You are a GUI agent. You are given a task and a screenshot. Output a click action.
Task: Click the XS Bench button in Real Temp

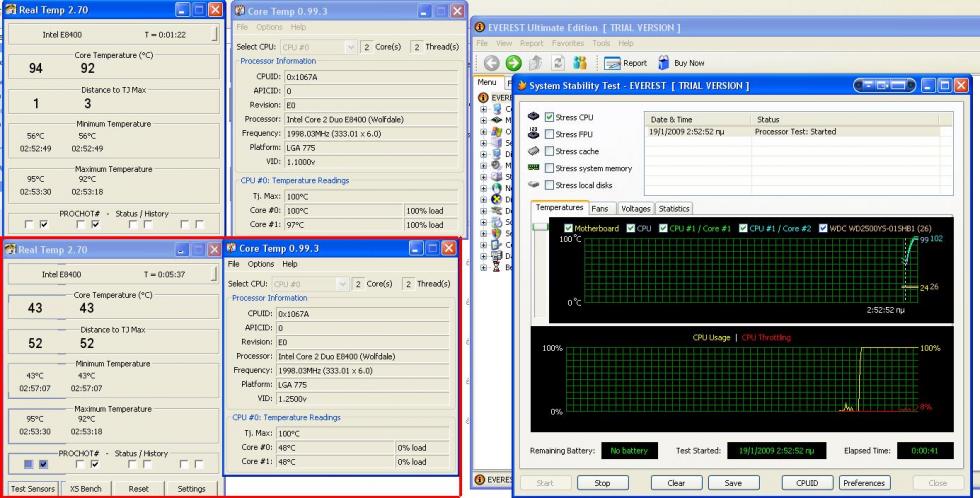pyautogui.click(x=86, y=489)
